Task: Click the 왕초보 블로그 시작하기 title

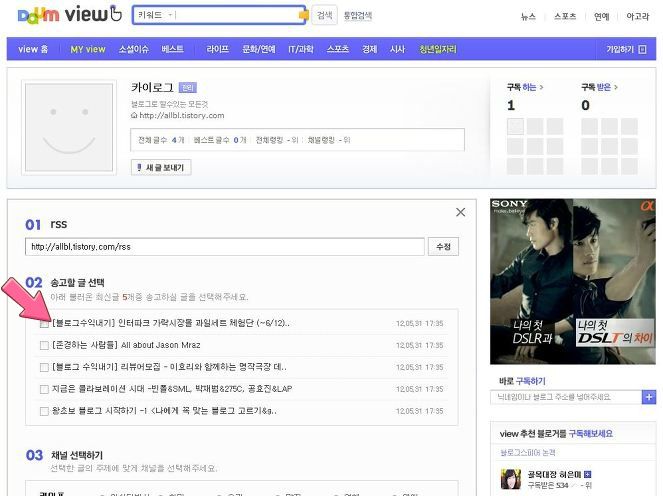Action: 164,411
